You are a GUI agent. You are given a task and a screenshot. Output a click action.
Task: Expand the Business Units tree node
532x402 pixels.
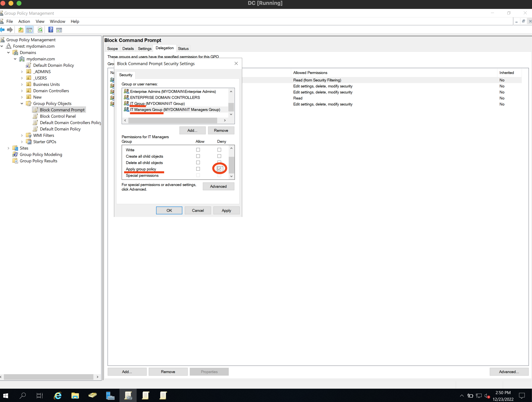(22, 85)
